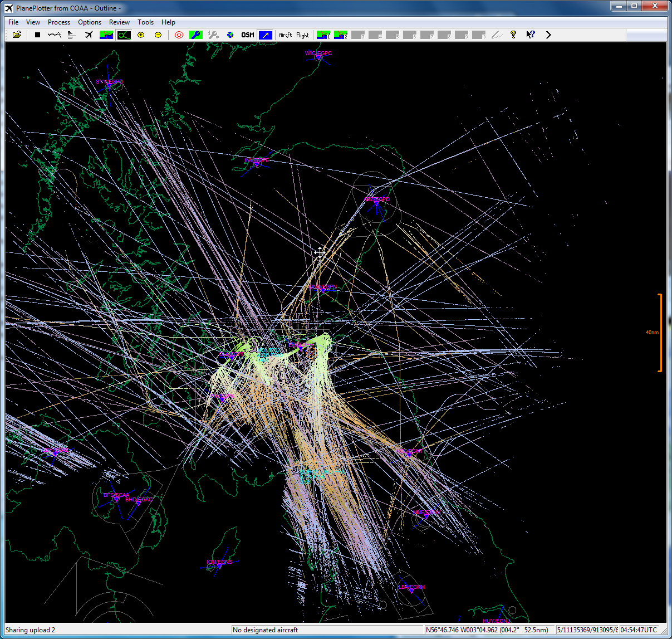Select the green-and-blue chart map icon

click(x=106, y=35)
